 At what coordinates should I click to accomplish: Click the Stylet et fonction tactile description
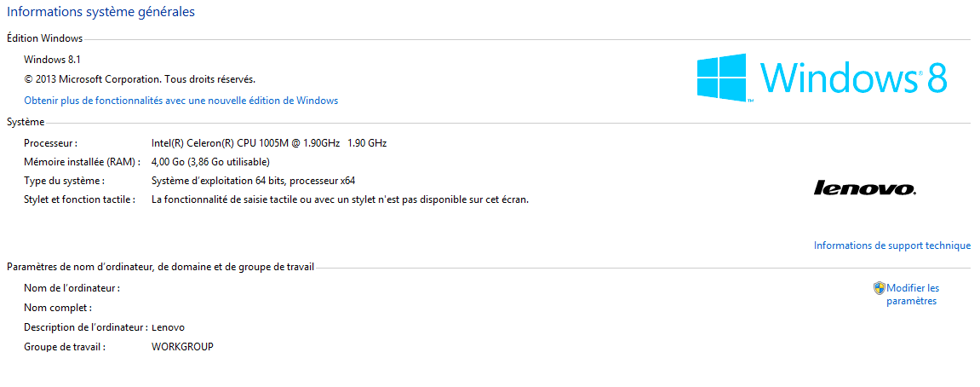[340, 199]
